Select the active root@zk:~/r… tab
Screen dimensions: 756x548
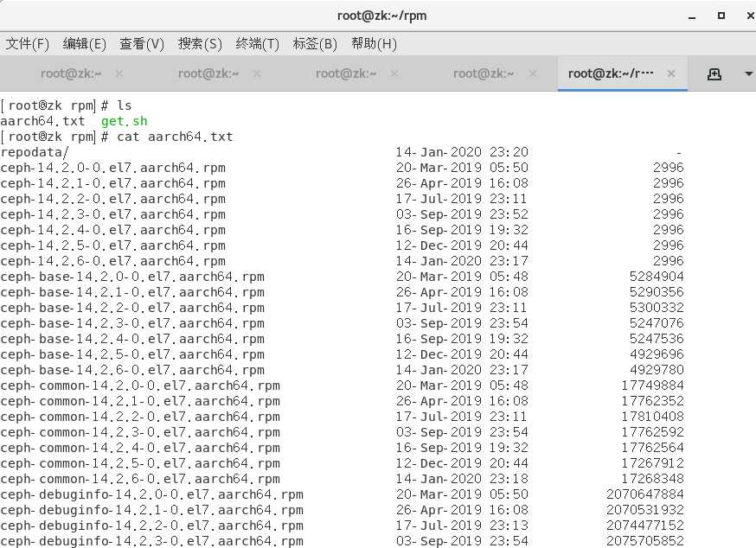pyautogui.click(x=611, y=73)
